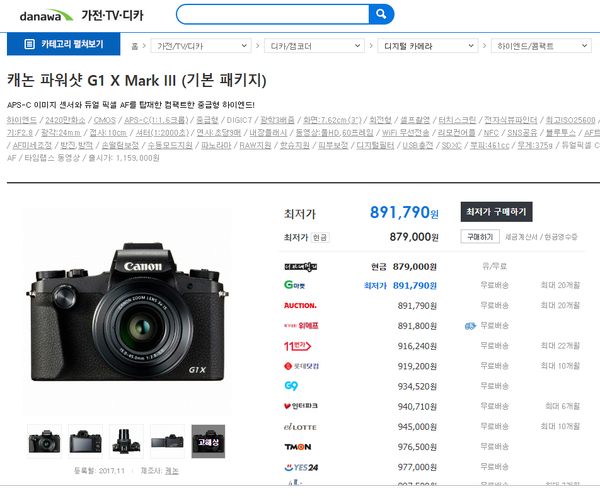Viewport: 600px width, 496px height.
Task: Open the 롯데닷컴 seller logo
Action: click(x=301, y=366)
